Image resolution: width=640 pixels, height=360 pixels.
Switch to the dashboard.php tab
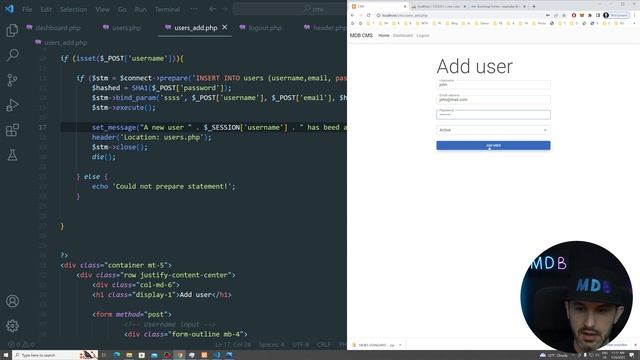[x=53, y=28]
